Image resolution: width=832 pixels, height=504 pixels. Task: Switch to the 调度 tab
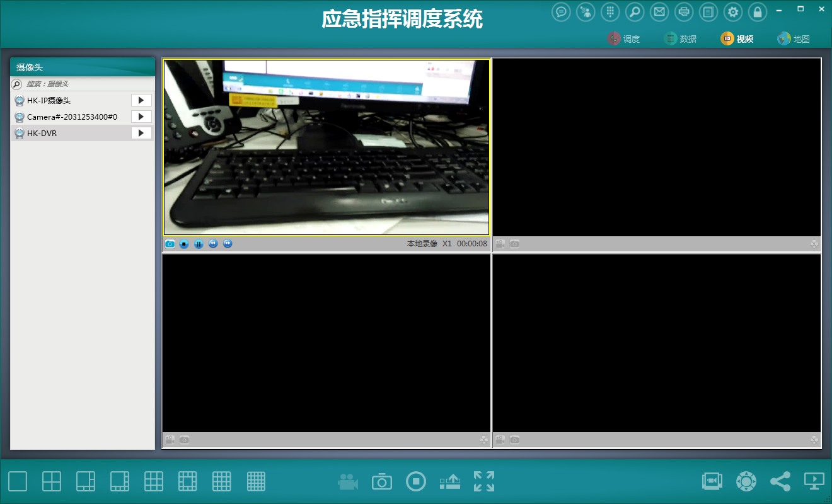tap(624, 39)
